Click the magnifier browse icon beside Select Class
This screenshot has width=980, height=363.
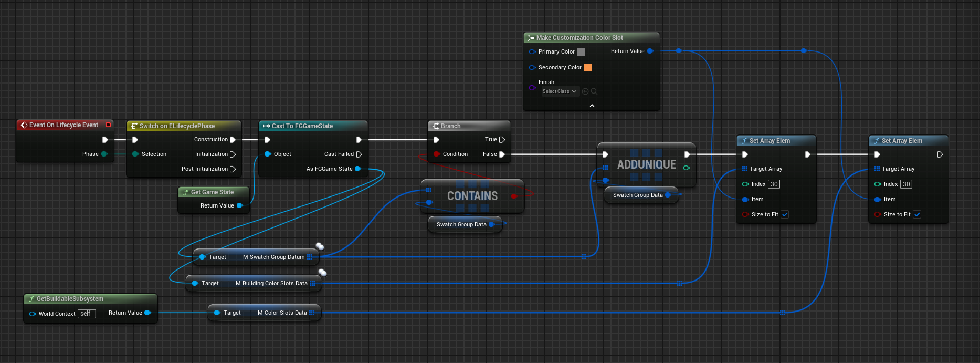pos(594,91)
